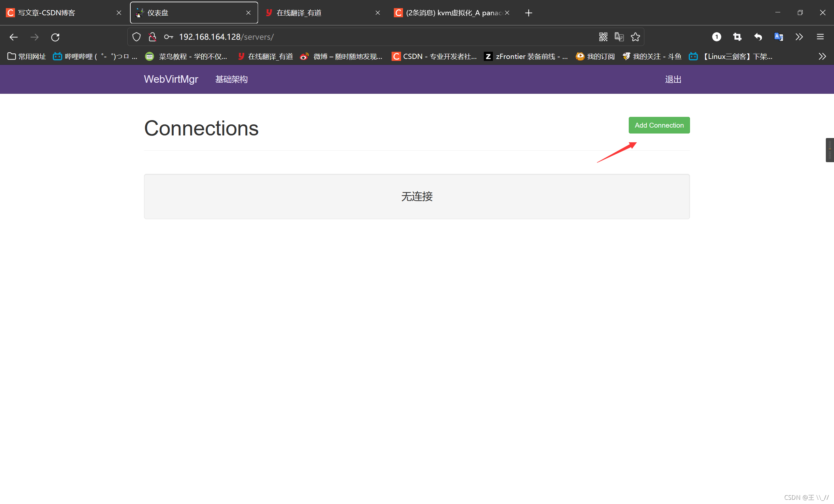
Task: Click the Add Connection button
Action: pyautogui.click(x=659, y=125)
